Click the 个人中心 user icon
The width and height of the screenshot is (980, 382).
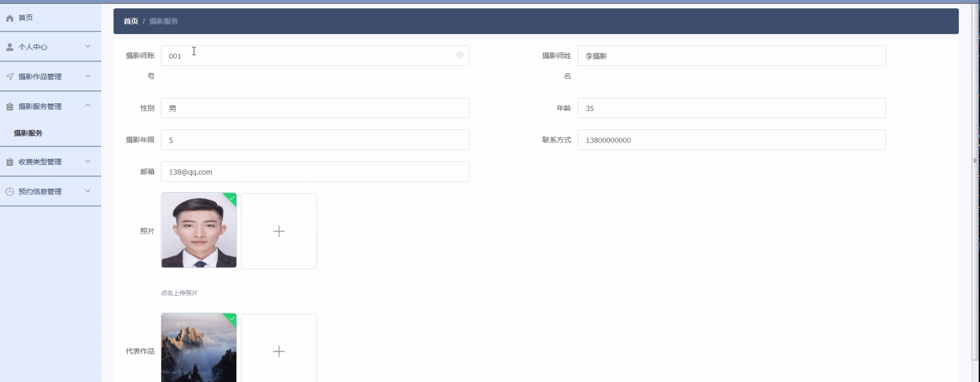(x=9, y=47)
